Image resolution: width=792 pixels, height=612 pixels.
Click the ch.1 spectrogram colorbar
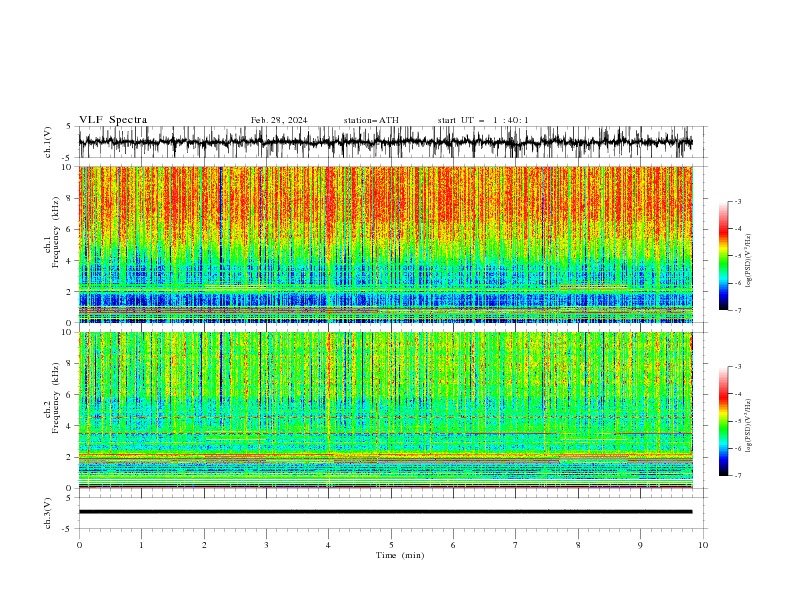[x=723, y=256]
